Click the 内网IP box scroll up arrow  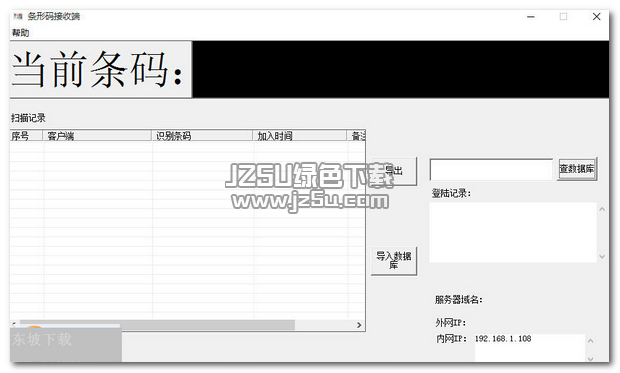coord(590,341)
